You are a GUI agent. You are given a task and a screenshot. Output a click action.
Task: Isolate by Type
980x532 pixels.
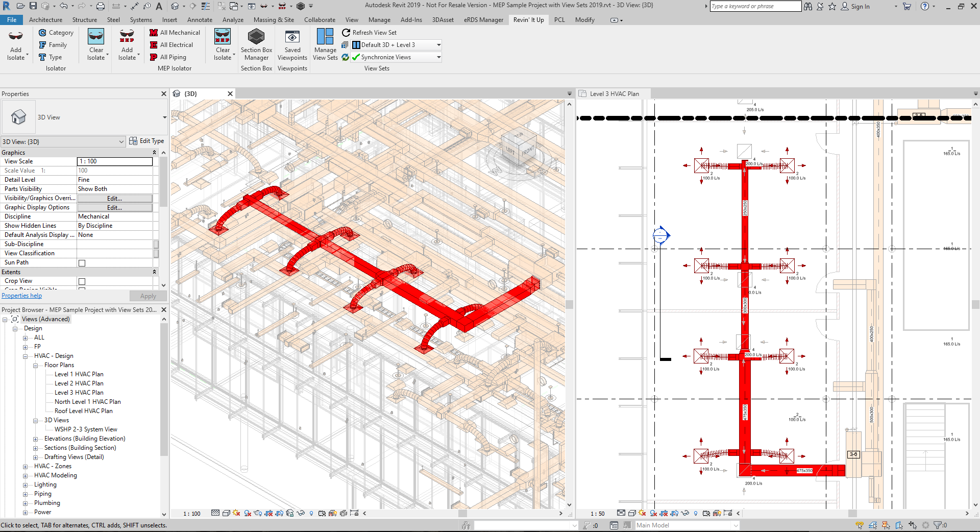tap(51, 57)
